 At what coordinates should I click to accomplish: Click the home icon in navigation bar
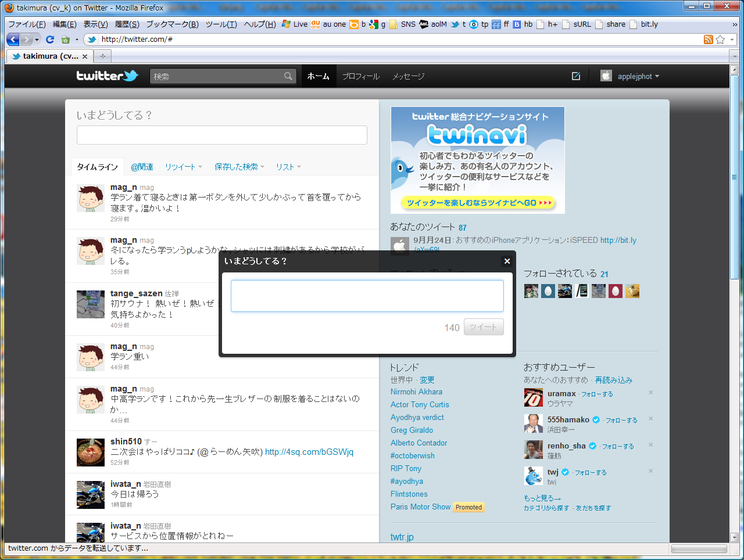[x=66, y=40]
